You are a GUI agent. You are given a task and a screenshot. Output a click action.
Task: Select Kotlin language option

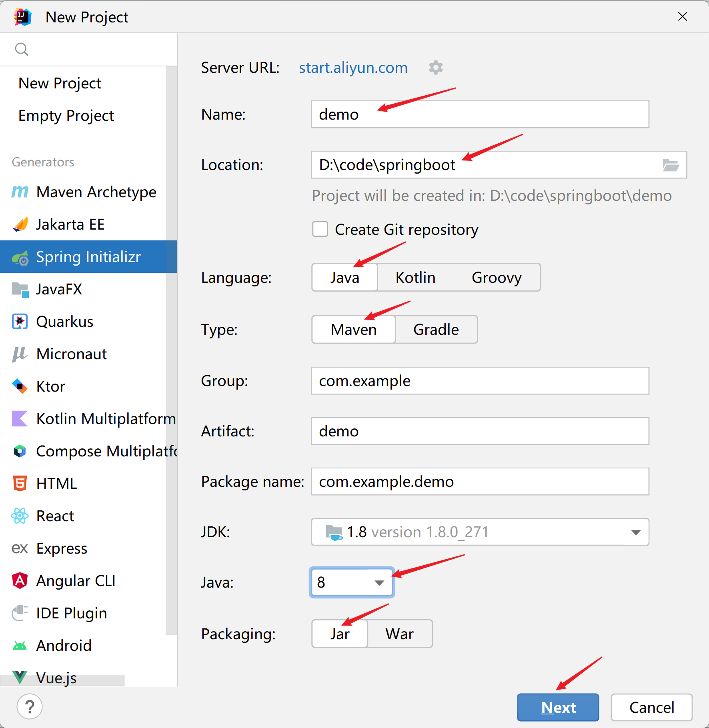coord(415,278)
